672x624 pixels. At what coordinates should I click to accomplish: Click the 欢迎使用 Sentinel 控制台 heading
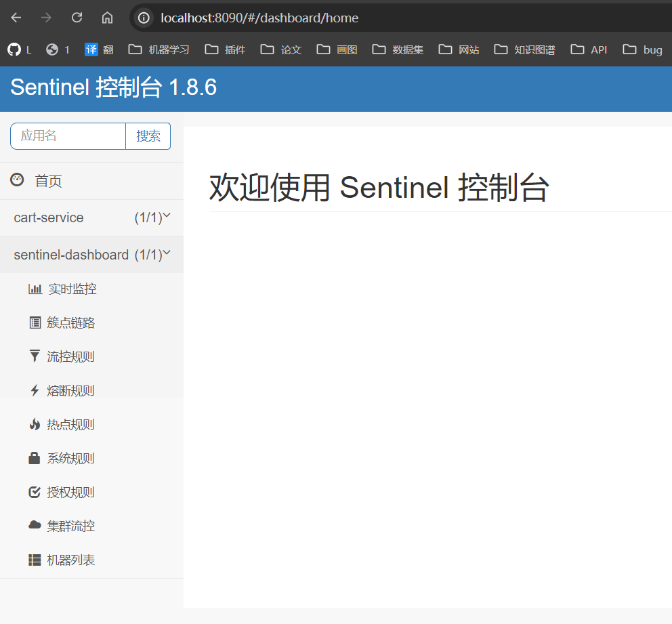pyautogui.click(x=379, y=187)
